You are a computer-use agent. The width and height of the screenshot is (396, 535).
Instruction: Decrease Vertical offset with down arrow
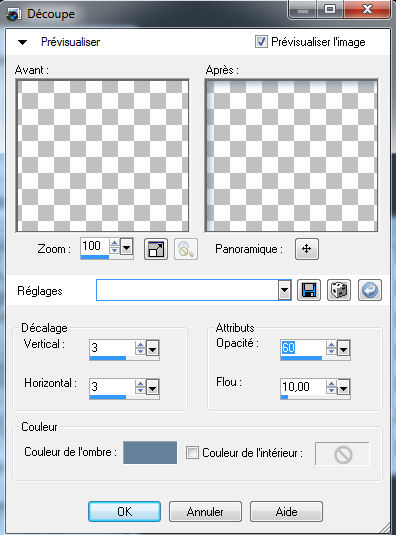coord(140,352)
